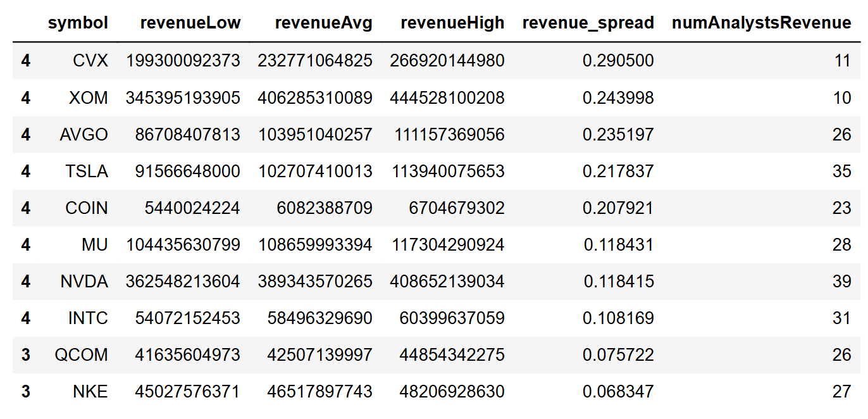868x419 pixels.
Task: Click revenueAvg value 42507139997
Action: click(x=320, y=354)
